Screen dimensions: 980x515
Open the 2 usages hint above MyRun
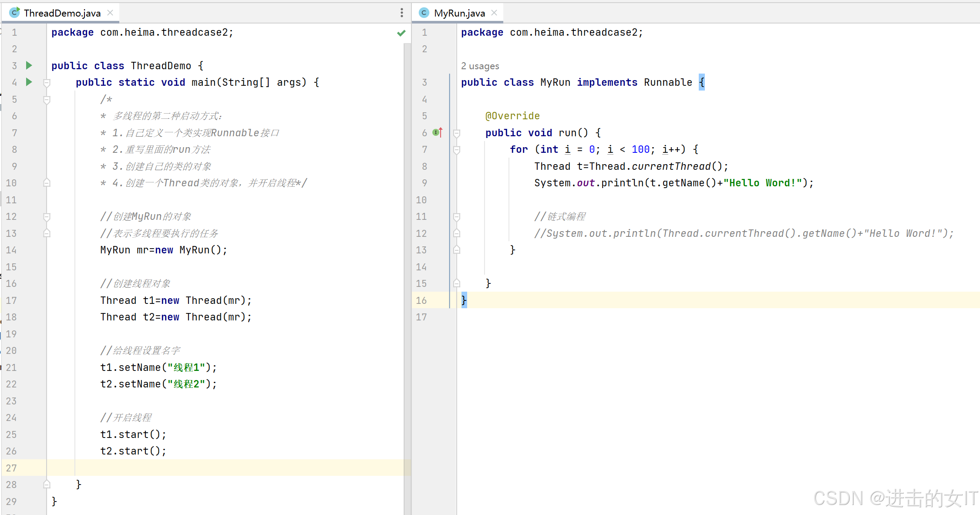tap(480, 66)
